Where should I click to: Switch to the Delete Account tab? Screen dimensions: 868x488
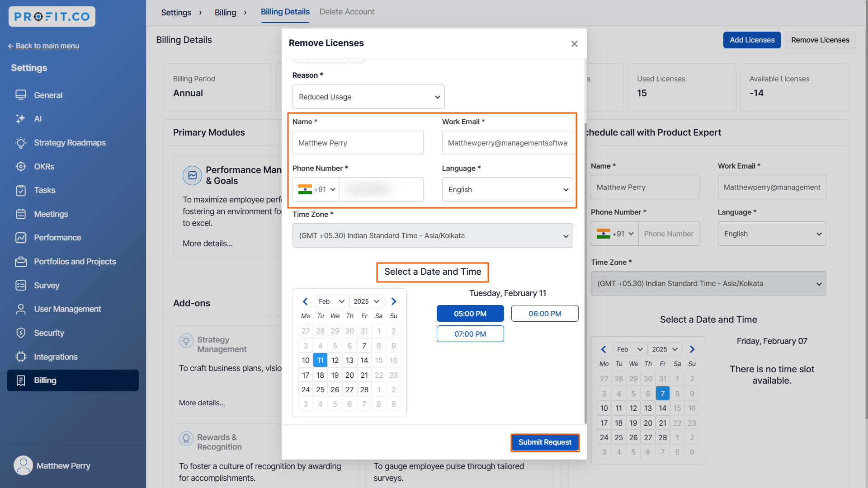coord(347,12)
